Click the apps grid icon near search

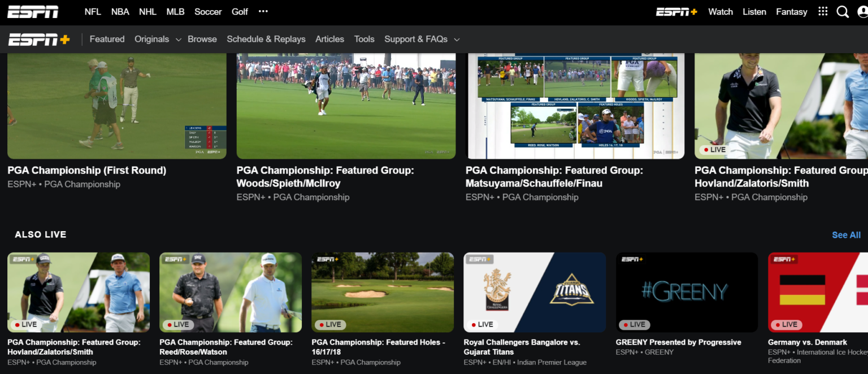[x=823, y=11]
